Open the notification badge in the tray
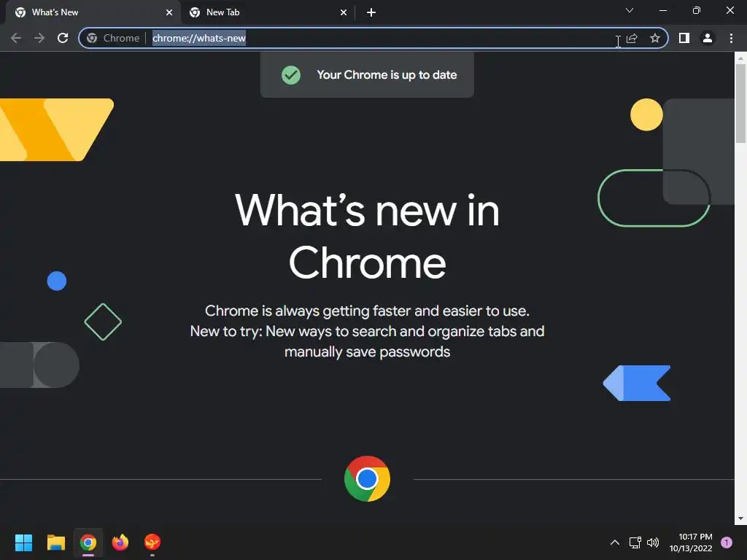 [727, 542]
